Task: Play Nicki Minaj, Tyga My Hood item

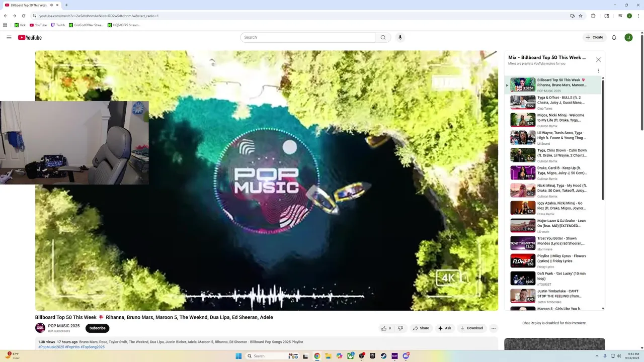Action: [x=553, y=190]
